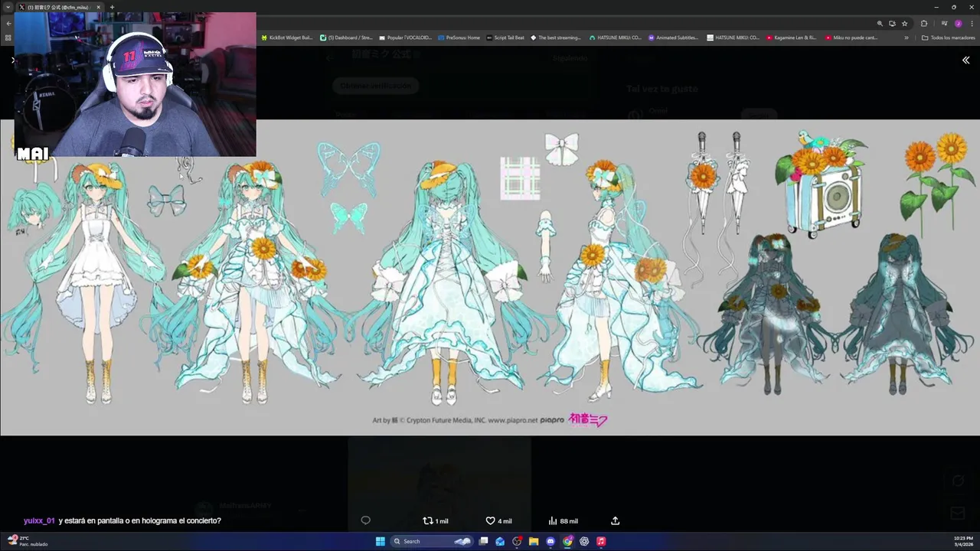Click the install app icon in address bar
The image size is (980, 551).
(892, 24)
